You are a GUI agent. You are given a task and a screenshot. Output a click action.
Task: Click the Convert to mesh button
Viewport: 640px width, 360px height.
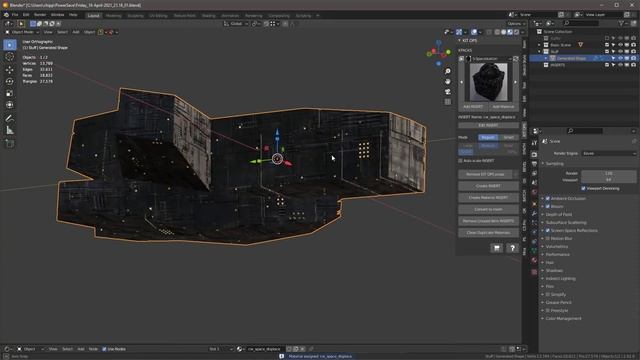(x=488, y=209)
